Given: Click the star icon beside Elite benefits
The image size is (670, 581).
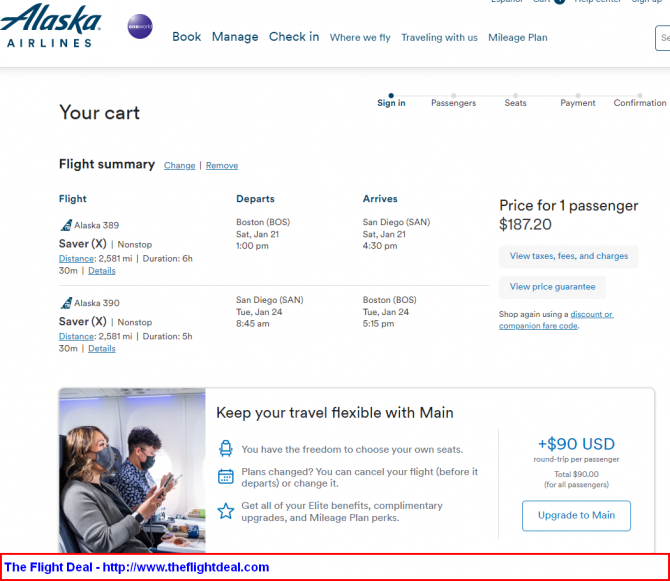Looking at the screenshot, I should 226,511.
